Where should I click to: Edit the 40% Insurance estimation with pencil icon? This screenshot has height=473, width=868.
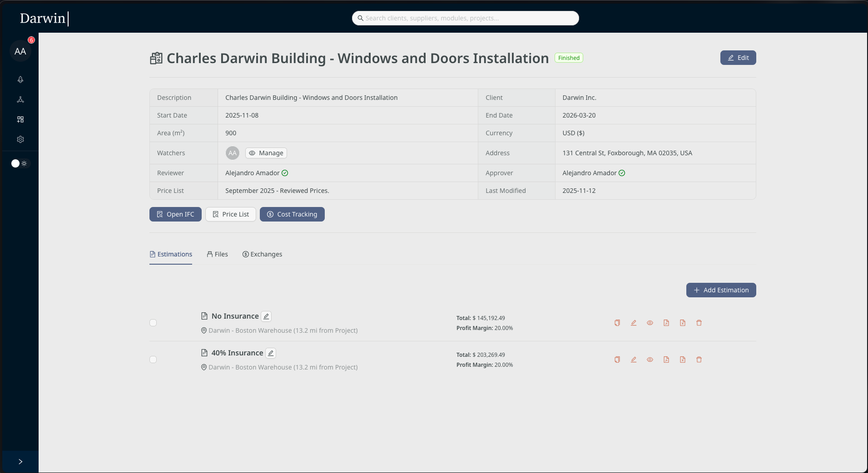(x=633, y=360)
